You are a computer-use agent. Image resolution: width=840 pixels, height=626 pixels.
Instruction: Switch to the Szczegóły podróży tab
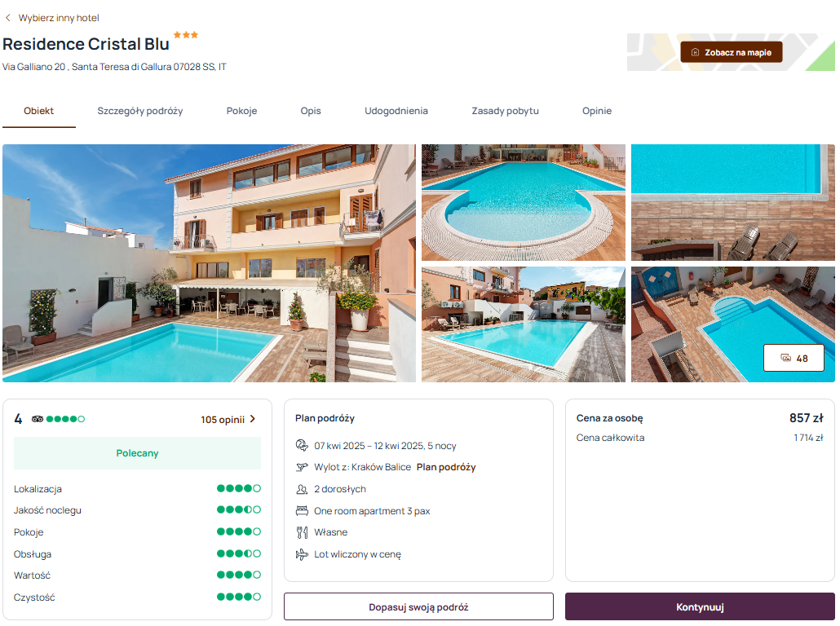tap(139, 111)
